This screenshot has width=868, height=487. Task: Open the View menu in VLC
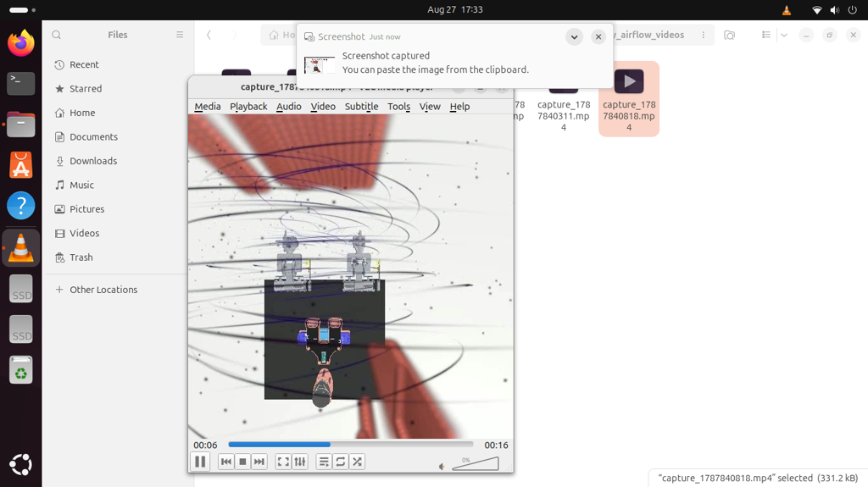tap(430, 106)
